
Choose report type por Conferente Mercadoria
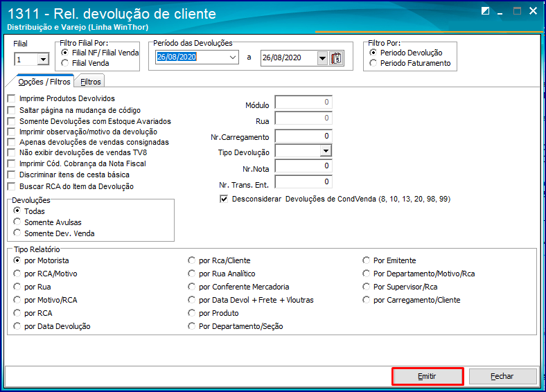coord(191,287)
